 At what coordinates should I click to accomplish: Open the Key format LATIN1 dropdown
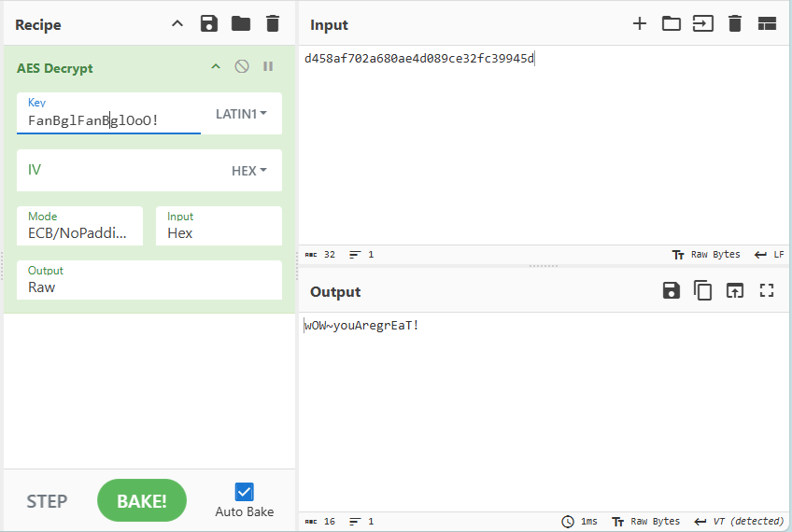pos(242,114)
